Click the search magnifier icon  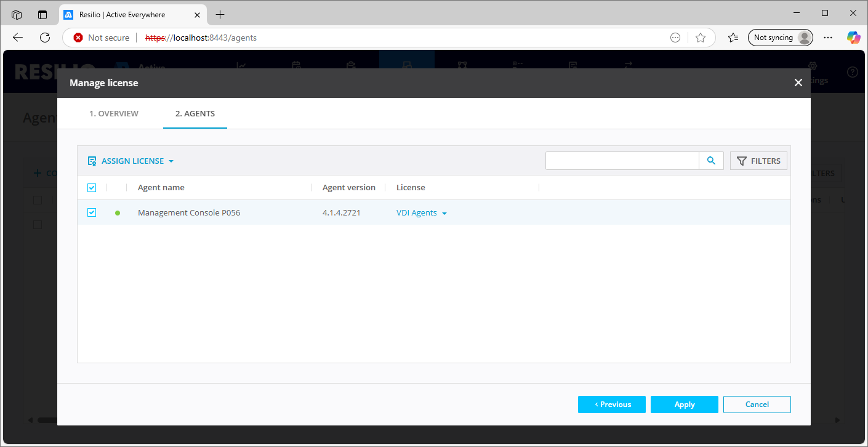coord(711,161)
